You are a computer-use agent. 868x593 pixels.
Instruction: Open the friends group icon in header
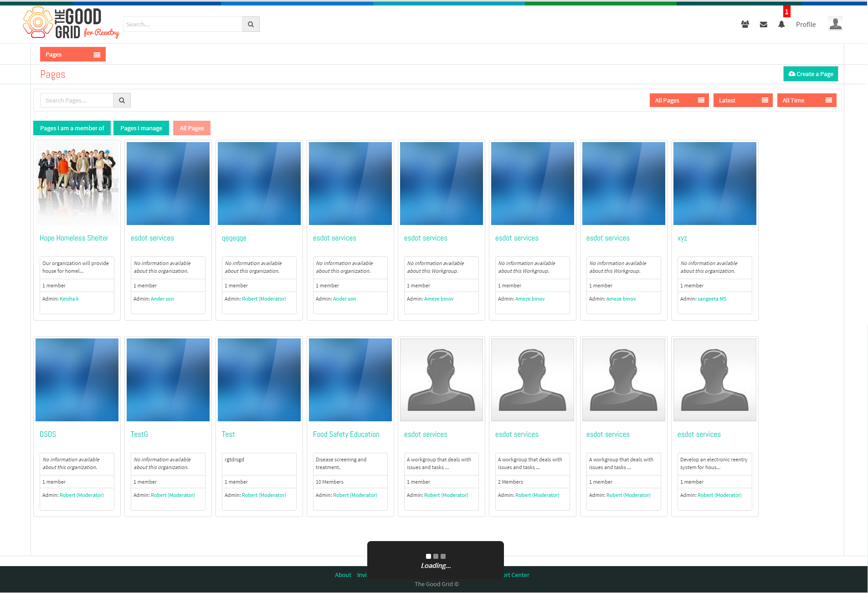[745, 25]
